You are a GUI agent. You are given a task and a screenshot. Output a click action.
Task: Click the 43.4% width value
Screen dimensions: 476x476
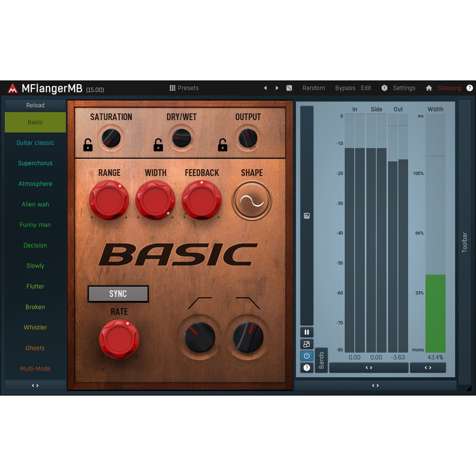tap(435, 358)
